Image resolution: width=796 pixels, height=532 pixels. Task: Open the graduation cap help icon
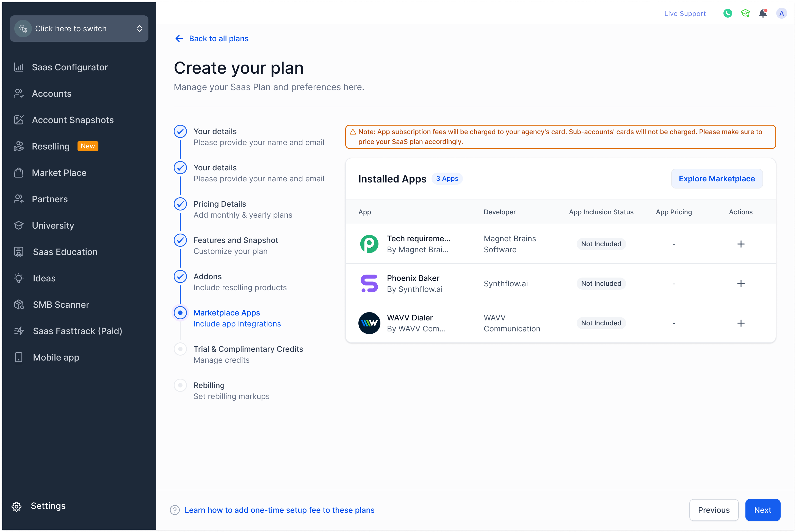click(745, 13)
